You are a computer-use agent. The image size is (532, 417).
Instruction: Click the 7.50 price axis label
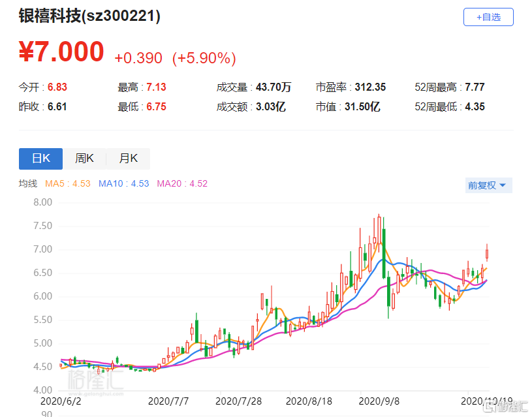pos(42,226)
